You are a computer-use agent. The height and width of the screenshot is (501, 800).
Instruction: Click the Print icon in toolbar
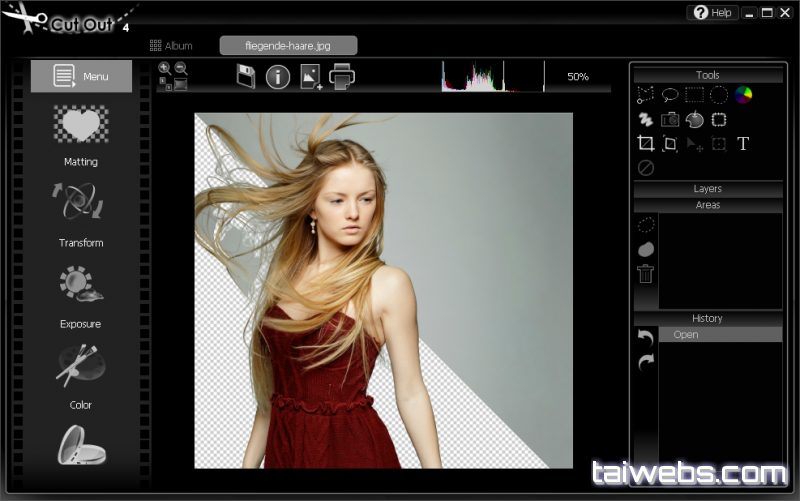tap(343, 76)
